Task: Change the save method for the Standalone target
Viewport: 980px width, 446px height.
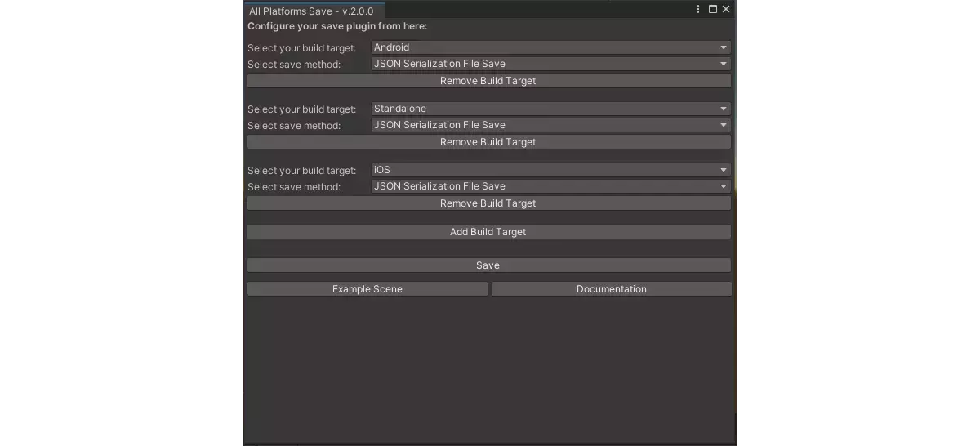Action: (x=550, y=125)
